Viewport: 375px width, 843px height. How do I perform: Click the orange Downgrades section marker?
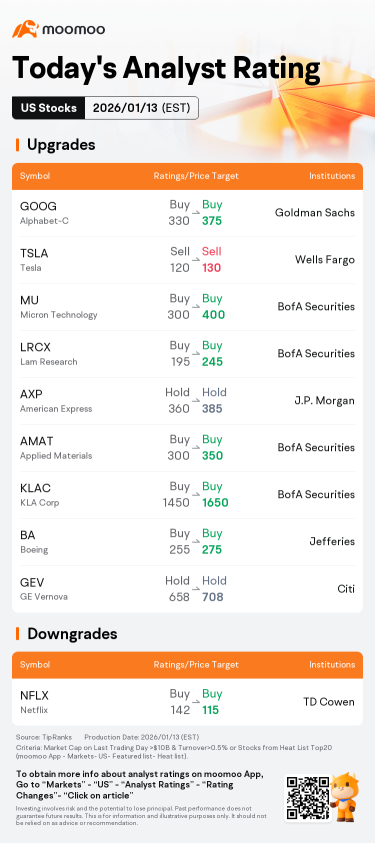coord(17,634)
